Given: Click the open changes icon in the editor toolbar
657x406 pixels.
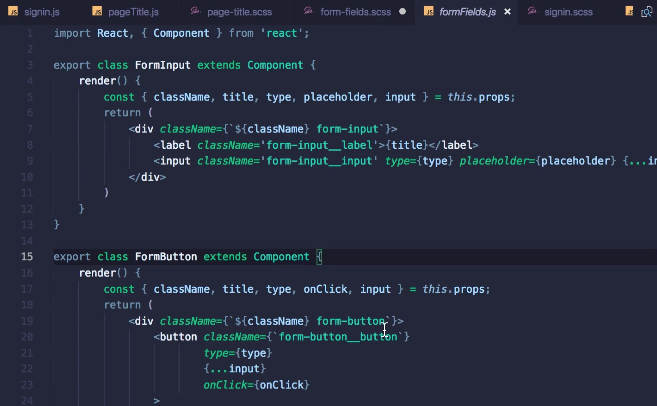Looking at the screenshot, I should point(647,12).
